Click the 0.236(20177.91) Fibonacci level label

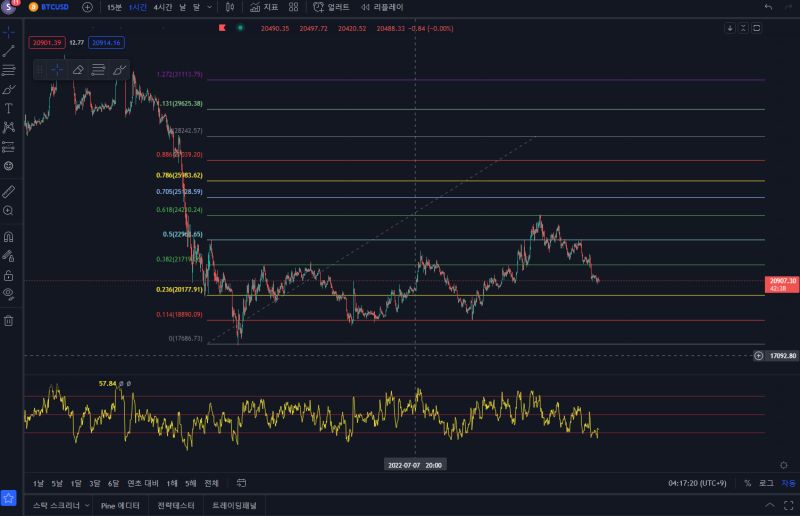[x=179, y=289]
